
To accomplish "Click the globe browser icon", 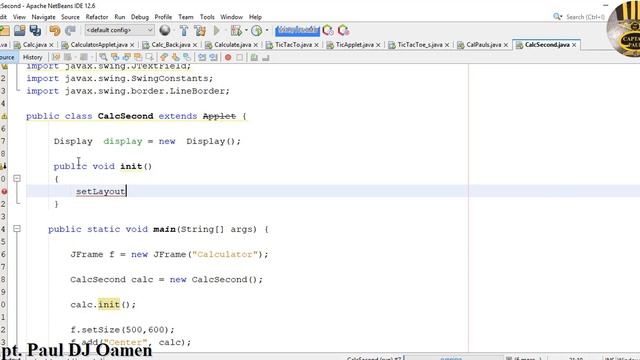I will (x=165, y=30).
